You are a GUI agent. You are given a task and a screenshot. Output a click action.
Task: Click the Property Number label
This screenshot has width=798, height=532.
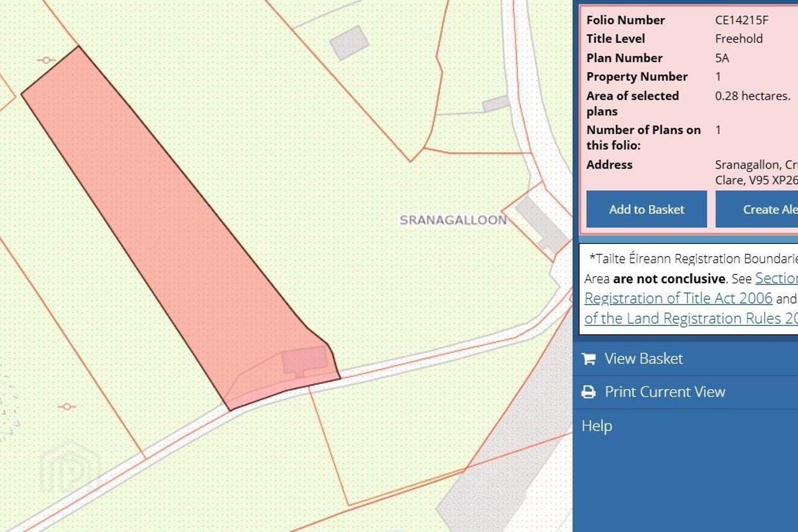click(x=637, y=76)
